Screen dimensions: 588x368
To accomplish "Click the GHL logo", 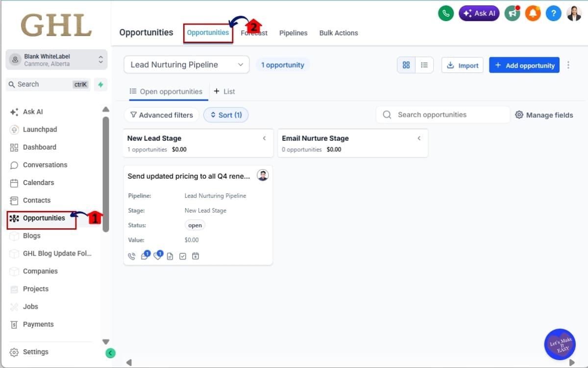I will [x=56, y=25].
